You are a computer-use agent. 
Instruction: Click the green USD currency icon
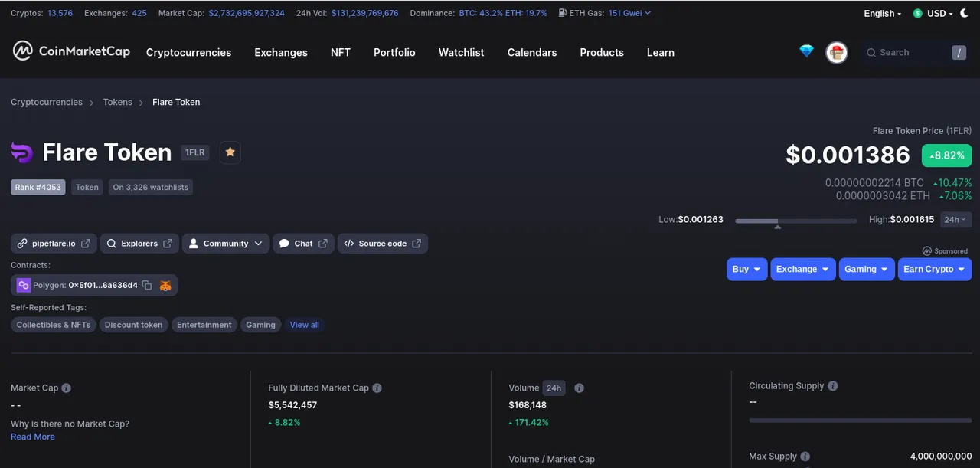(x=918, y=14)
